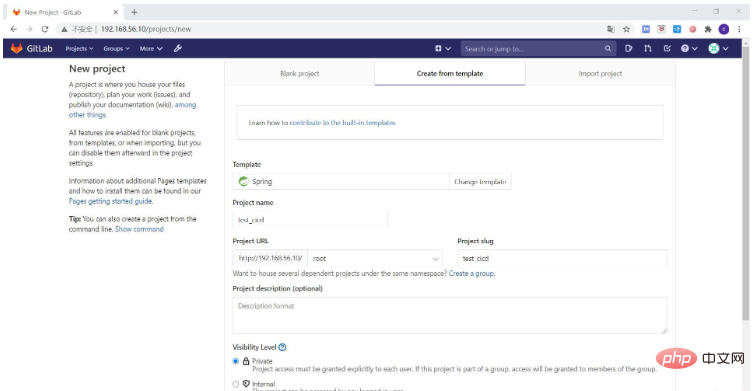Screen dimensions: 755x391
Task: Expand the More menu
Action: (151, 49)
